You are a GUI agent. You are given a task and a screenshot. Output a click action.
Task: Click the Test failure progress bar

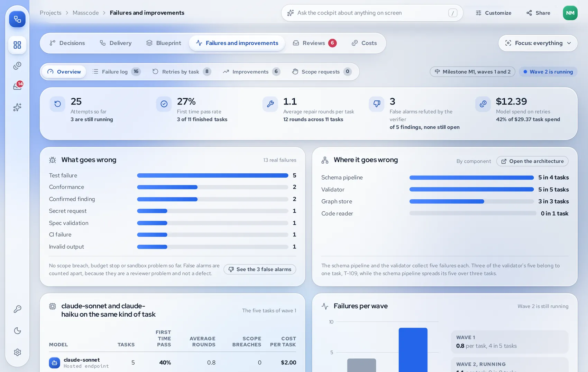pos(212,175)
